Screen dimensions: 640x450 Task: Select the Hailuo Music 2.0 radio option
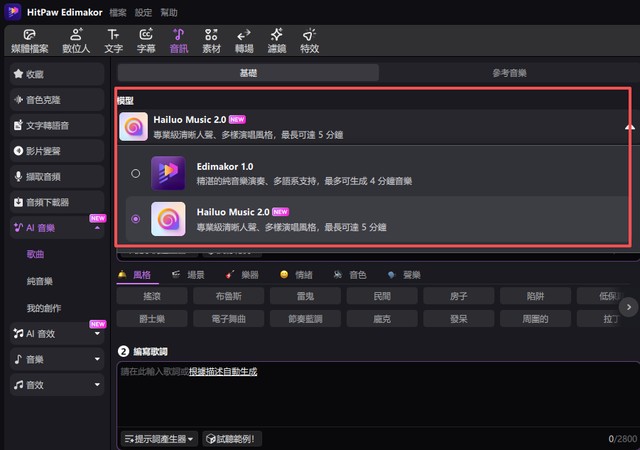coord(136,219)
